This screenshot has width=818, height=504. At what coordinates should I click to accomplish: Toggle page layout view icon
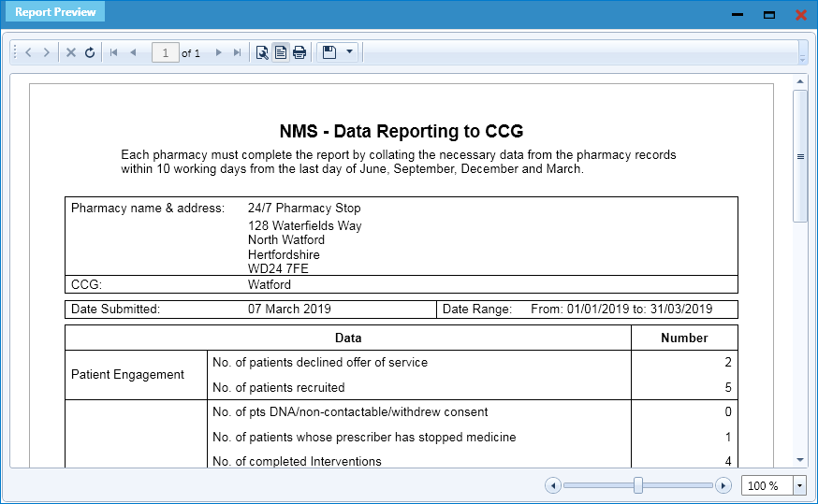[281, 52]
